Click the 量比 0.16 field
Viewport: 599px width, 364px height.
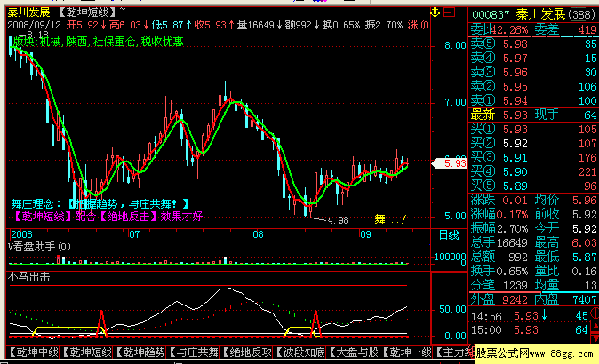click(x=566, y=271)
